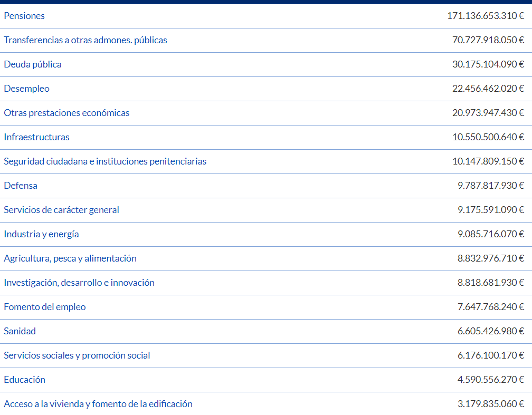Viewport: 532px width, 415px height.
Task: Click the 4.590.556.270 € Educación amount
Action: click(x=490, y=380)
